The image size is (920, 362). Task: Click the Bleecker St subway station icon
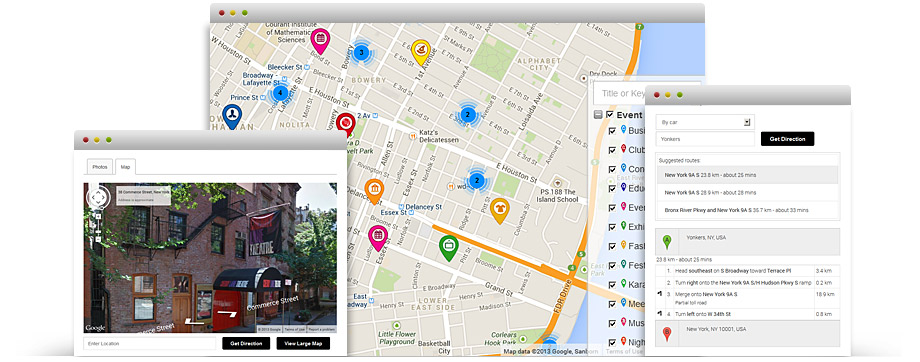coord(306,67)
